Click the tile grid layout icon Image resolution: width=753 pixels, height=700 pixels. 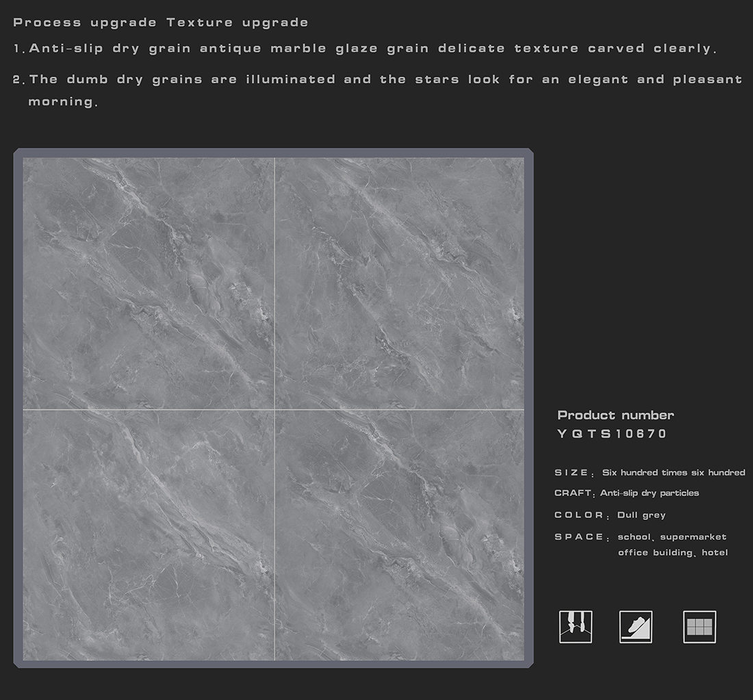coord(699,627)
